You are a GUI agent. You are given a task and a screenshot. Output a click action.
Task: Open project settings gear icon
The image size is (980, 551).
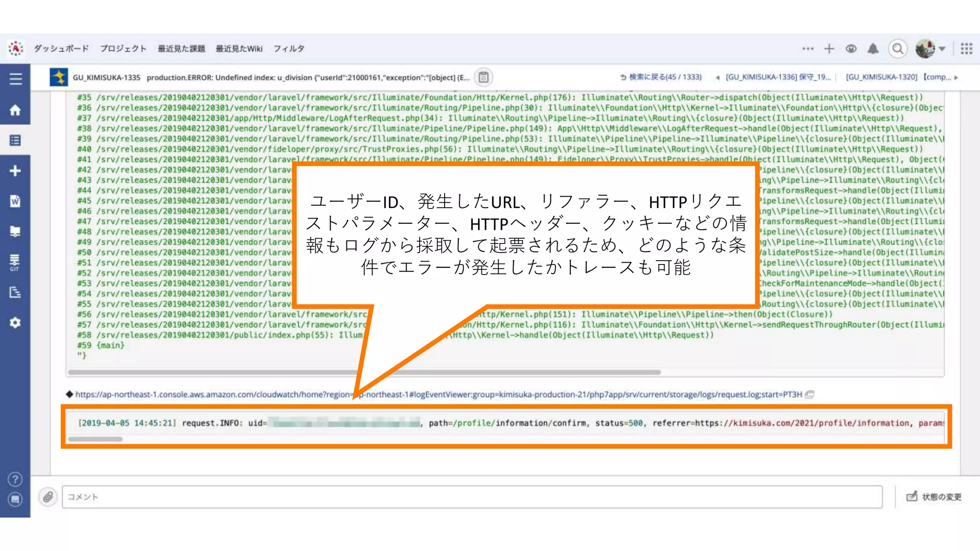15,323
